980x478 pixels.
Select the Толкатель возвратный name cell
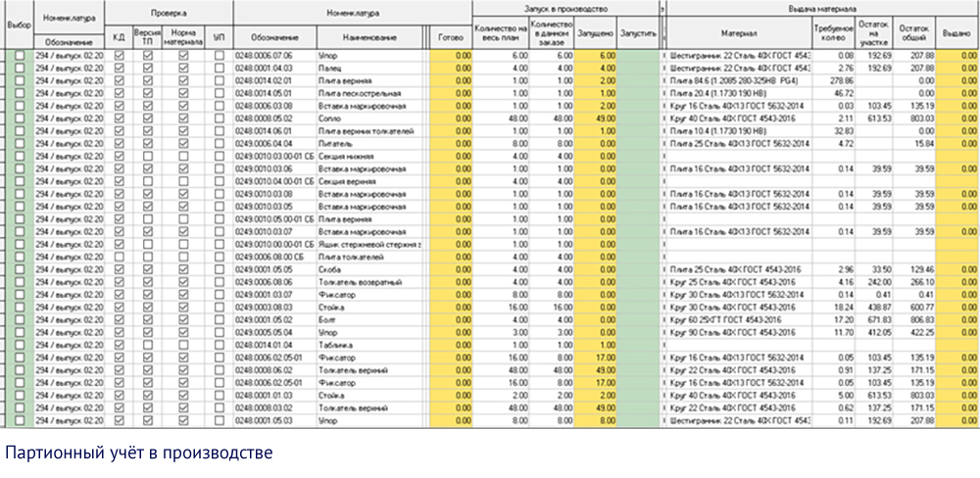click(370, 282)
